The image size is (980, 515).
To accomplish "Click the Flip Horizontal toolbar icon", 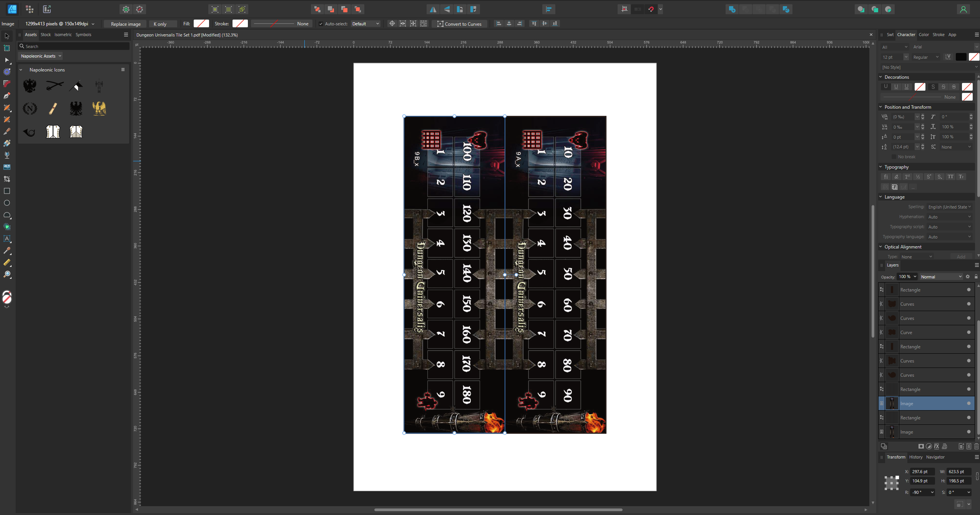I will [433, 9].
